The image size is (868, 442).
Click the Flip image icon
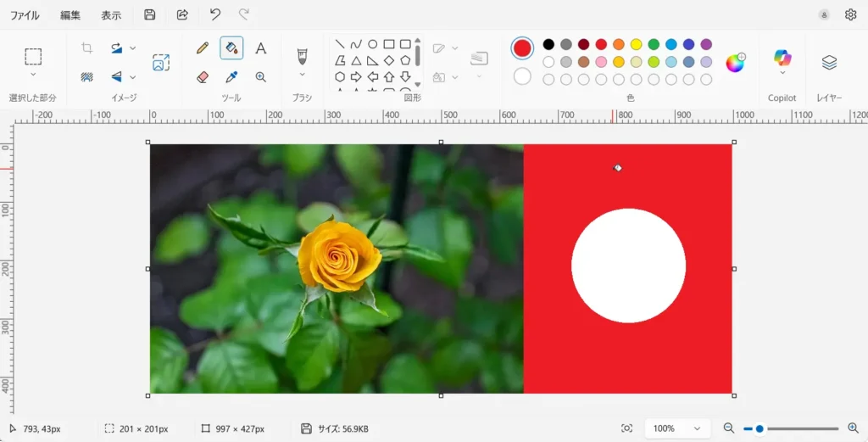coord(116,76)
